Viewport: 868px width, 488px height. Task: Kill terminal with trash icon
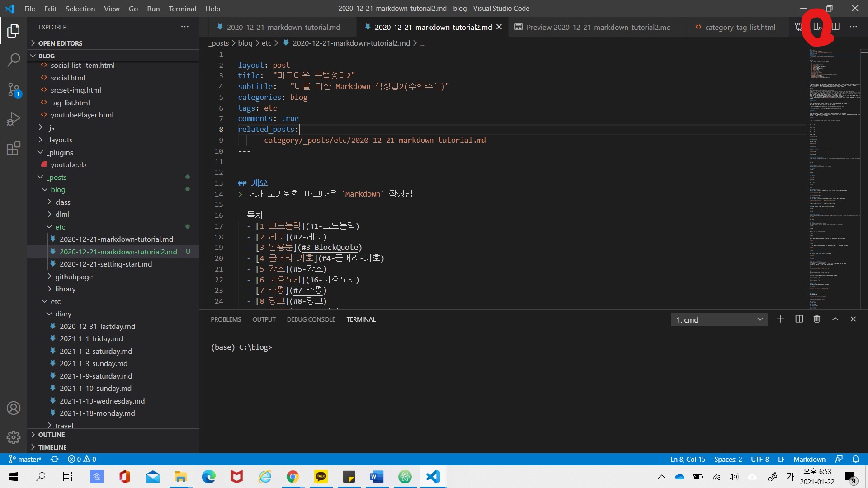(817, 319)
